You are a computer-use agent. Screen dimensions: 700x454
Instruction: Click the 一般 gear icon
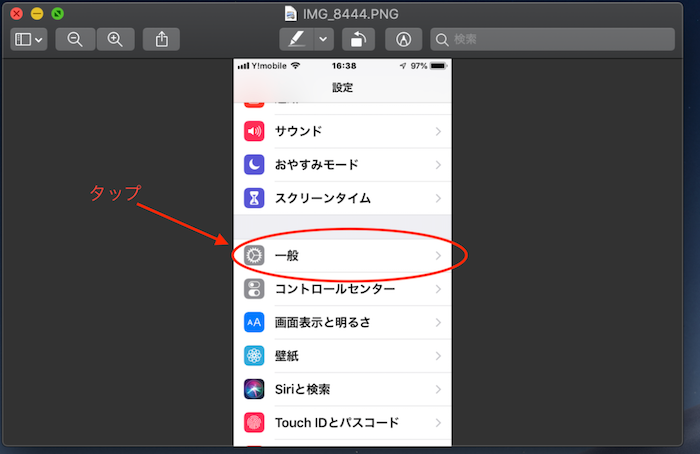tap(254, 256)
